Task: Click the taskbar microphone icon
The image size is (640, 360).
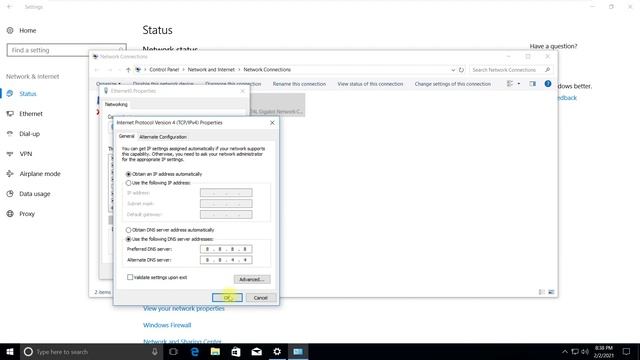Action: click(155, 352)
